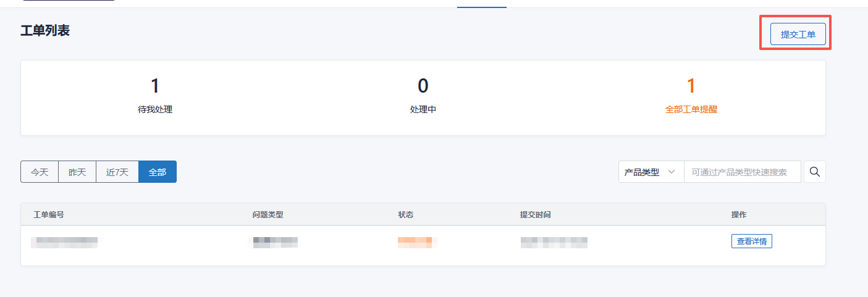
Task: Select the 昨天 filter tab
Action: point(77,172)
